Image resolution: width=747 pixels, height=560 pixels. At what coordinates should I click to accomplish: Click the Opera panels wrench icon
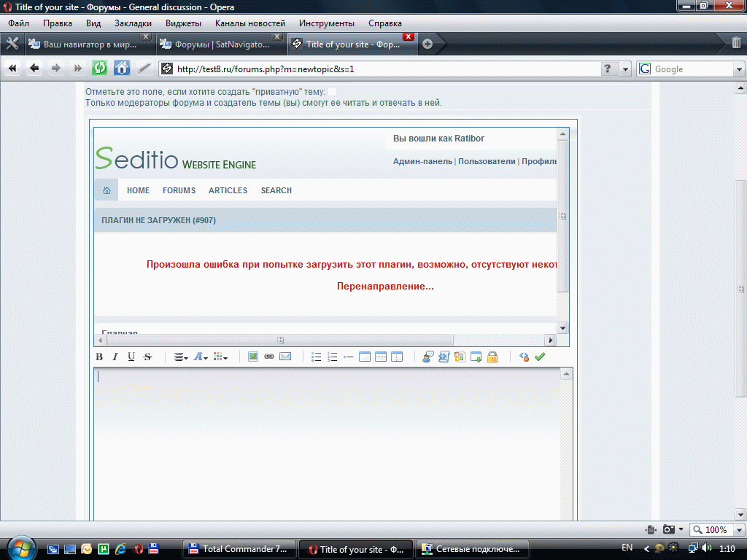tap(12, 44)
